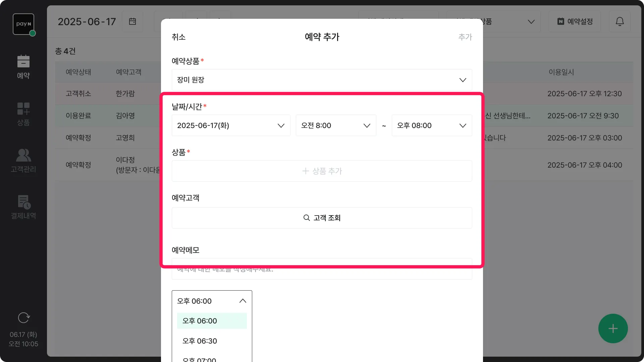
Task: Open the 고객관리 sidebar section
Action: pos(23,161)
